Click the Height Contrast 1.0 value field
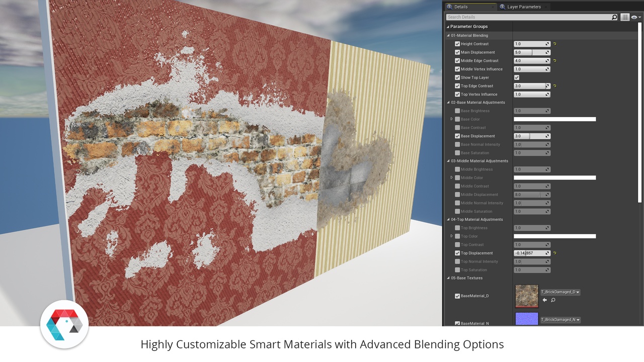644x362 pixels. pyautogui.click(x=532, y=44)
